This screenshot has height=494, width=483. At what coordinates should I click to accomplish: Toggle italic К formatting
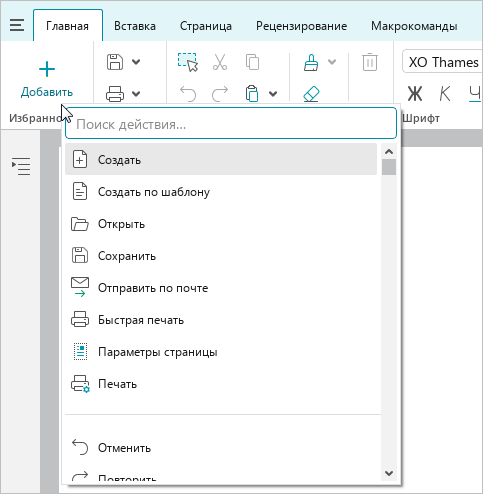445,94
